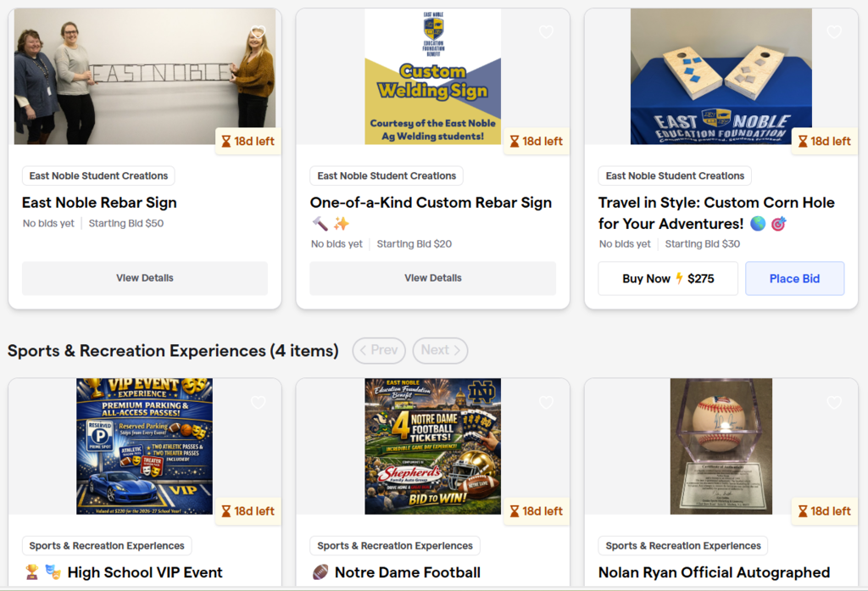View Details for One-of-a-Kind Custom Rebar Sign

433,278
